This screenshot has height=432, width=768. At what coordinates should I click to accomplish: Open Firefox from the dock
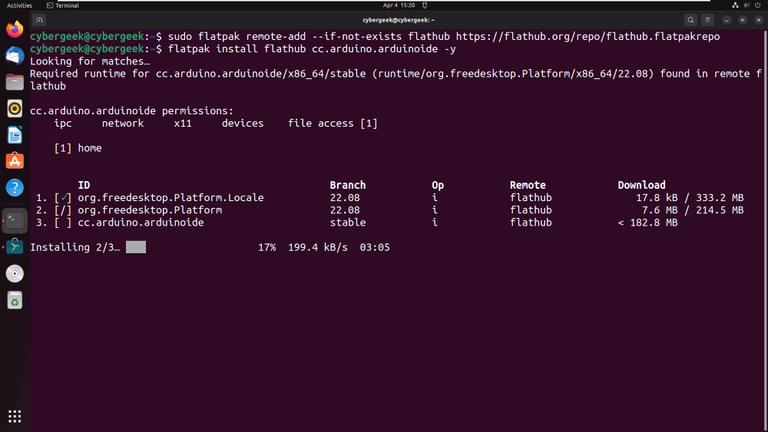(14, 30)
